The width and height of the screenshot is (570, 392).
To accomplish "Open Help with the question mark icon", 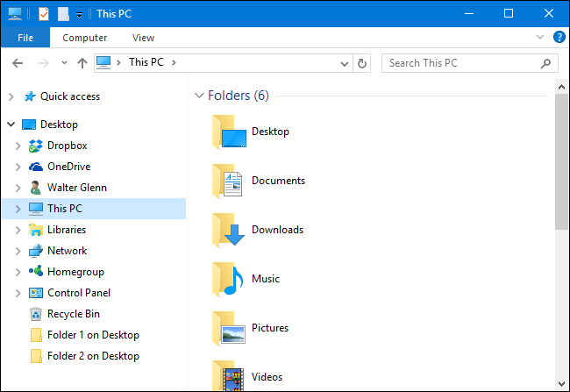I will pos(559,37).
